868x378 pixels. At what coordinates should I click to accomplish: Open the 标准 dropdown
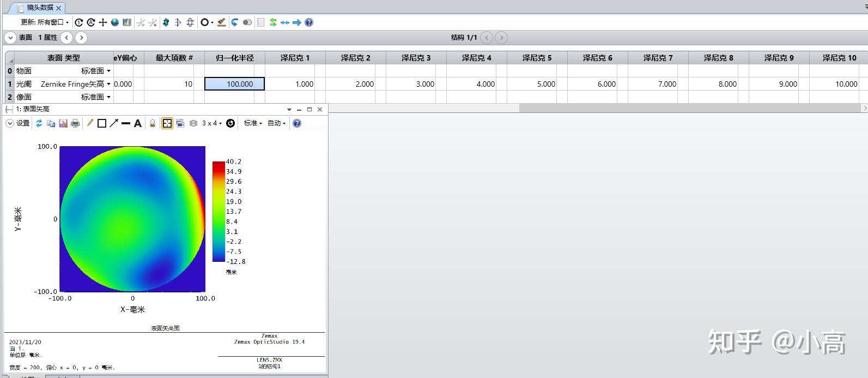tap(253, 123)
